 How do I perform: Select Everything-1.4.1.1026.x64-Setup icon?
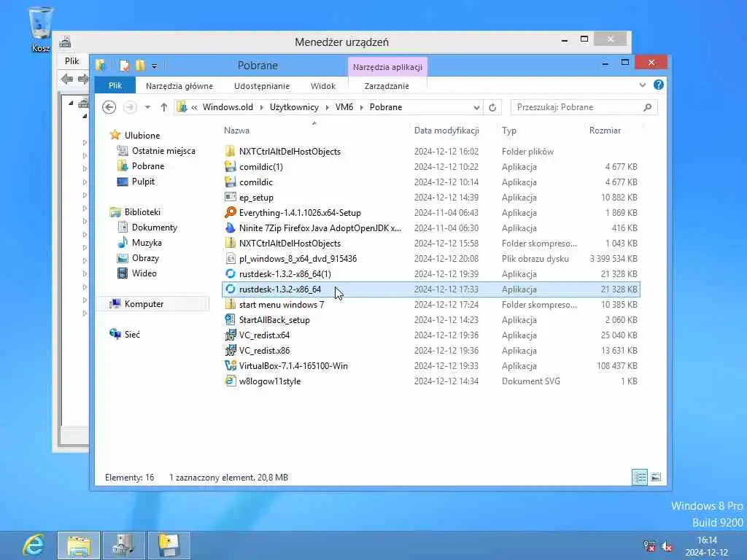[x=230, y=212]
